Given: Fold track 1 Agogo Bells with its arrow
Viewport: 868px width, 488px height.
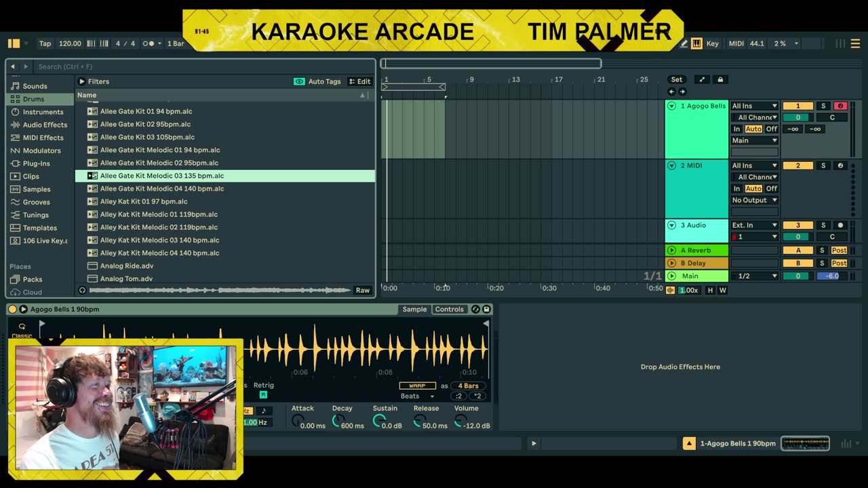Looking at the screenshot, I should (671, 106).
